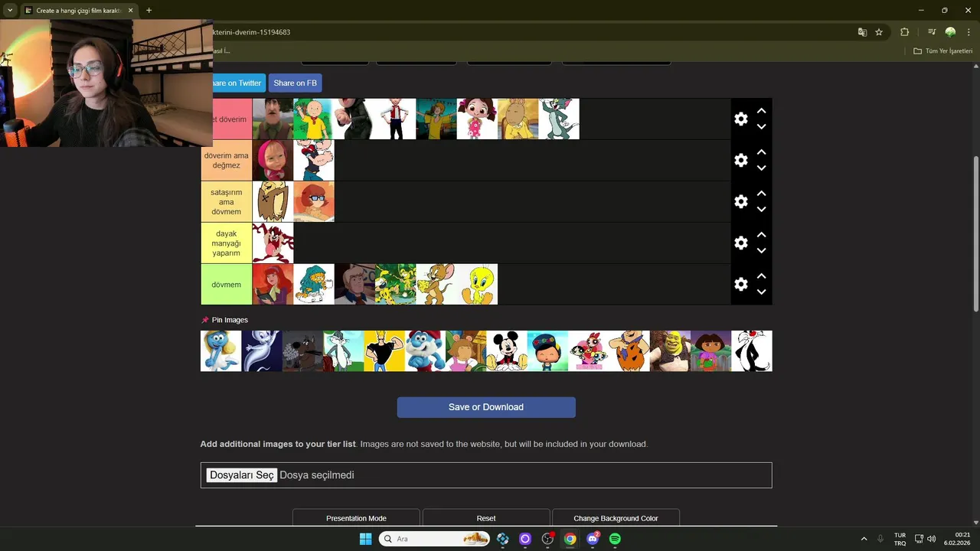Viewport: 980px width, 551px height.
Task: Click the Reset button
Action: pyautogui.click(x=486, y=518)
